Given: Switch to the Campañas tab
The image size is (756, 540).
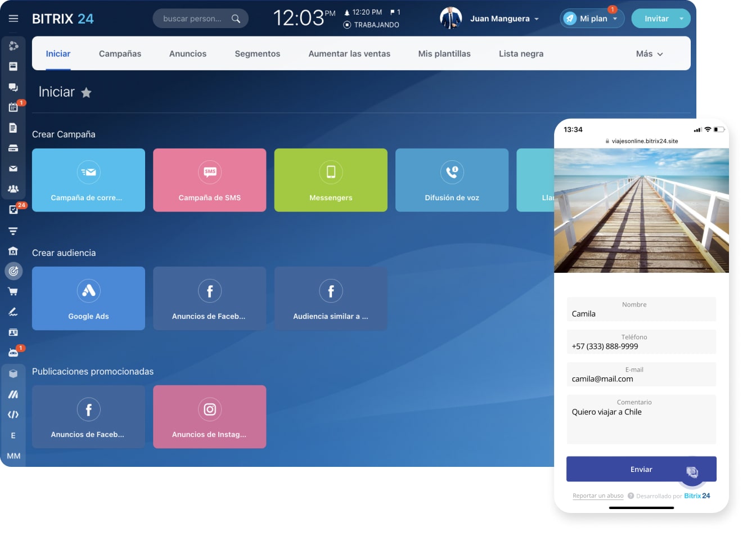Looking at the screenshot, I should (x=120, y=53).
